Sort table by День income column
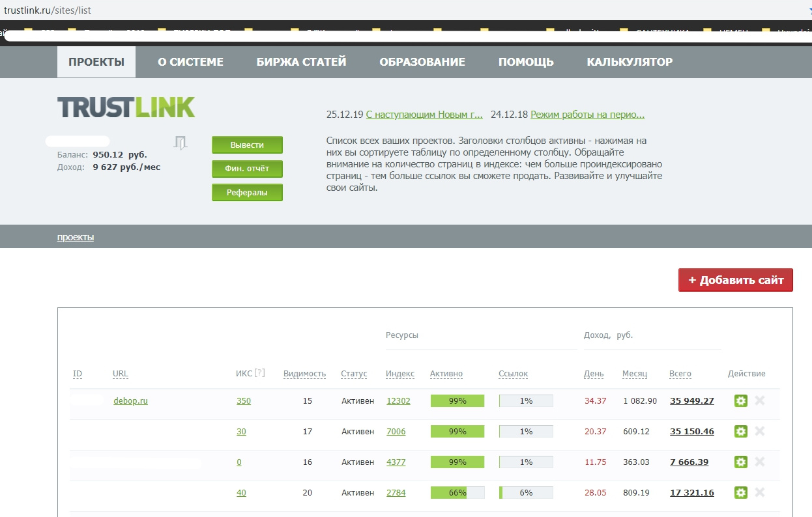Image resolution: width=812 pixels, height=517 pixels. point(594,374)
